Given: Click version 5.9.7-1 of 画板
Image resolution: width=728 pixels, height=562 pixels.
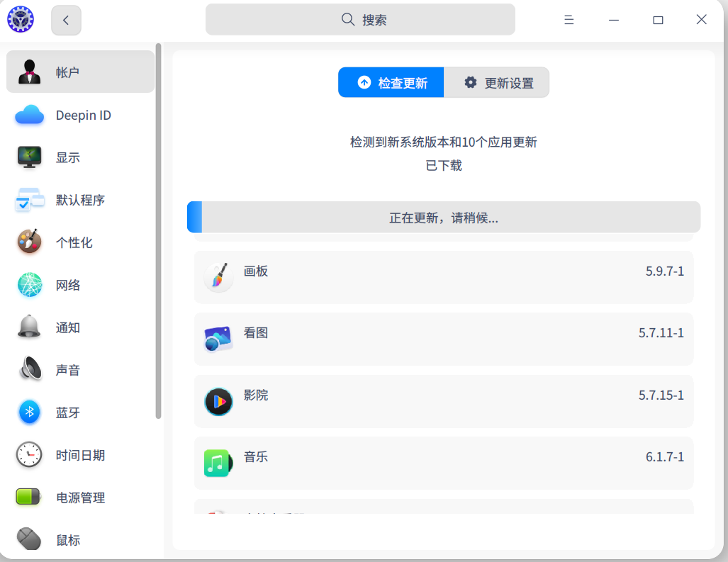Looking at the screenshot, I should click(665, 271).
